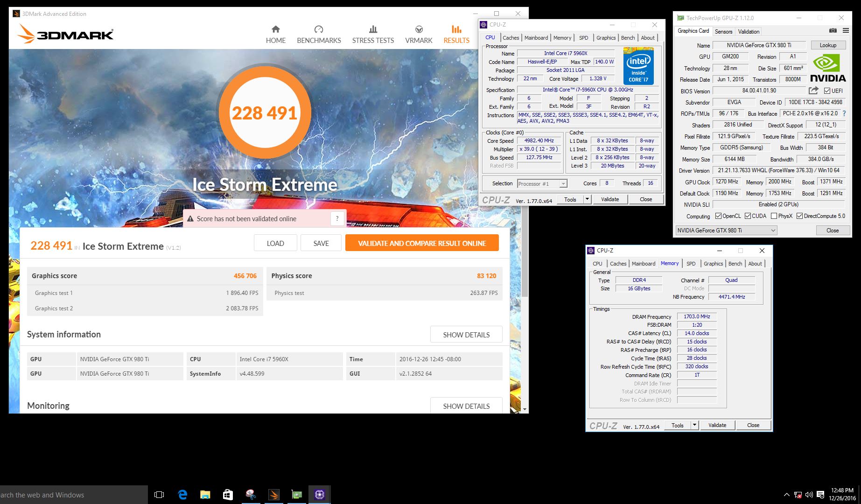Click the Lookup button in GPU-Z
Screen dimensions: 861x504
click(828, 45)
